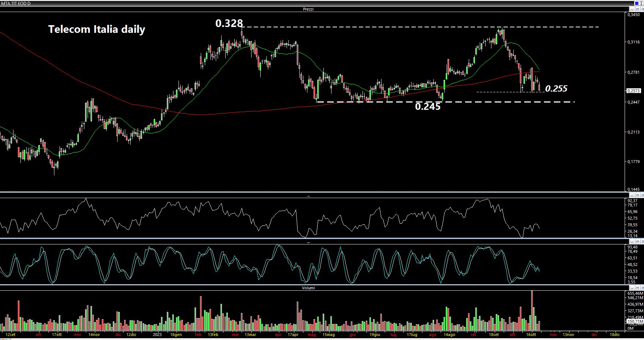The width and height of the screenshot is (644, 340).
Task: Click the blue color square icon
Action: tap(637, 3)
